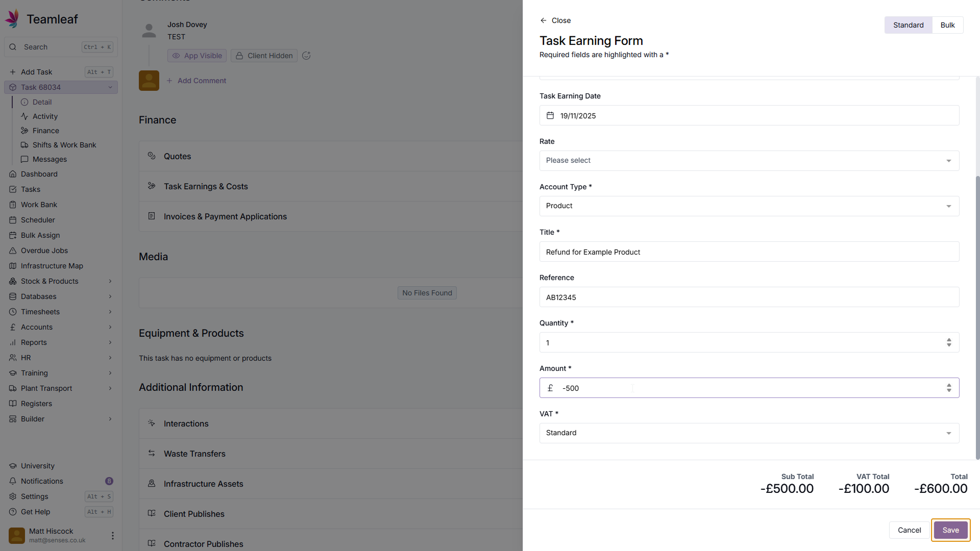Viewport: 980px width, 551px height.
Task: Click into the Reference field
Action: pyautogui.click(x=749, y=297)
